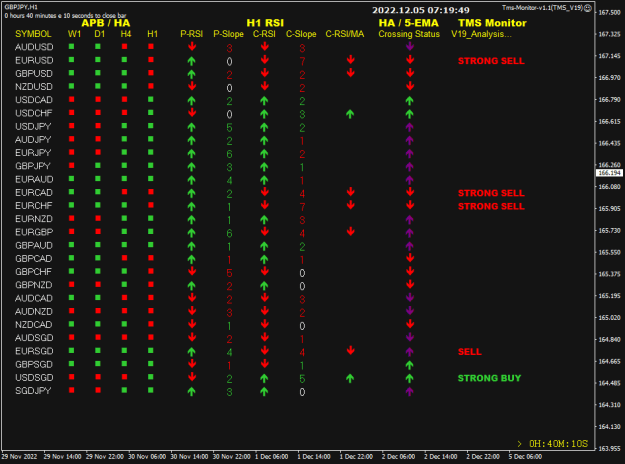Click the SYMBOL column header
Image resolution: width=625 pixels, height=464 pixels.
[x=33, y=34]
